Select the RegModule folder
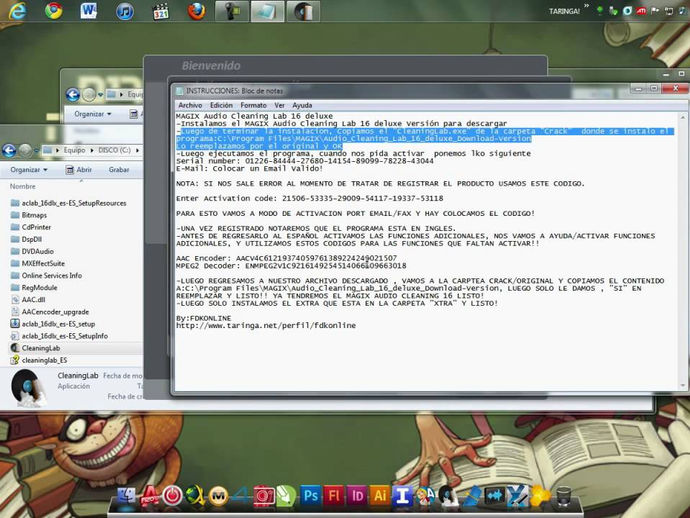Screen dimensions: 690x518 point(34,288)
